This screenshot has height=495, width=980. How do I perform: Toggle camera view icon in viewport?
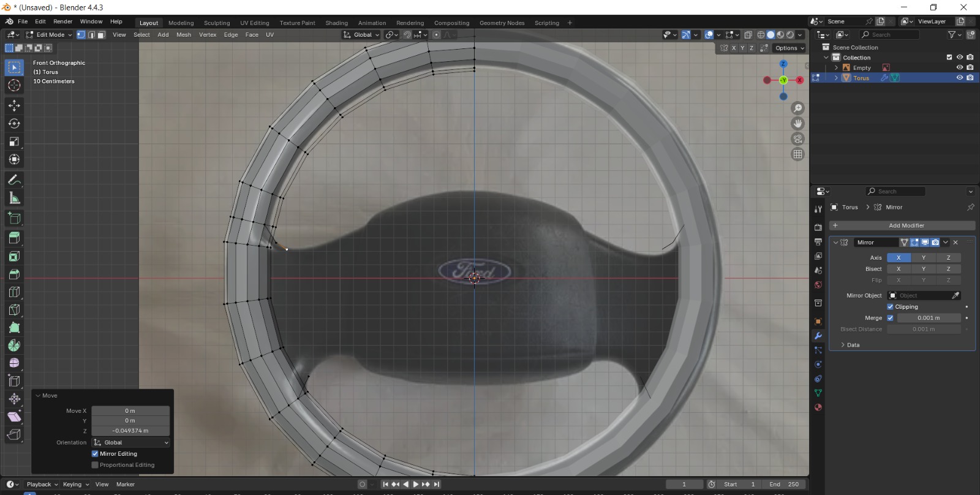797,139
